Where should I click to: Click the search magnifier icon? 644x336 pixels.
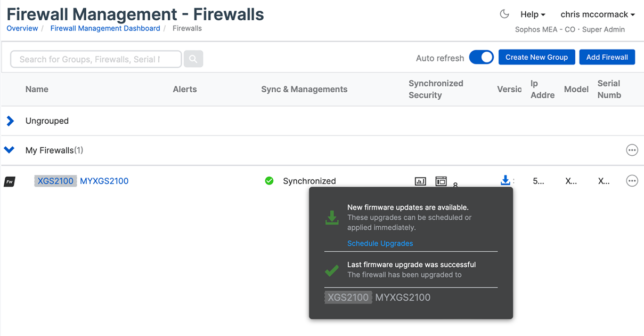tap(193, 58)
